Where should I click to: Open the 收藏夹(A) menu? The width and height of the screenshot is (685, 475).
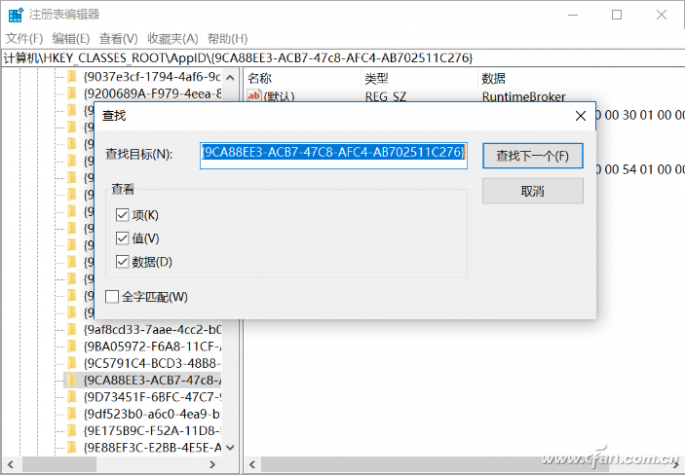(173, 38)
